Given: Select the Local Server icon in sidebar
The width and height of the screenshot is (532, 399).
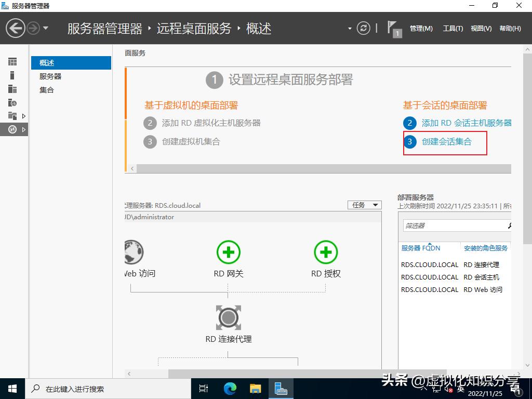Looking at the screenshot, I should tap(13, 75).
